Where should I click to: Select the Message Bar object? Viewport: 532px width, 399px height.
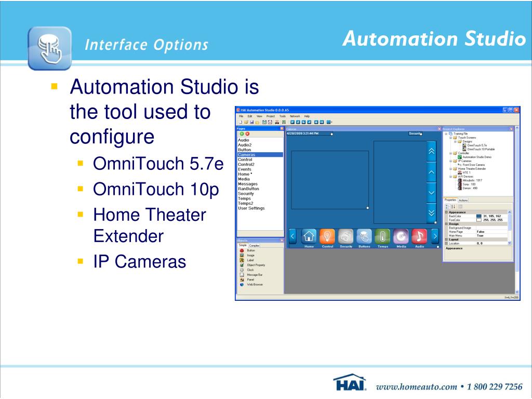pyautogui.click(x=251, y=275)
